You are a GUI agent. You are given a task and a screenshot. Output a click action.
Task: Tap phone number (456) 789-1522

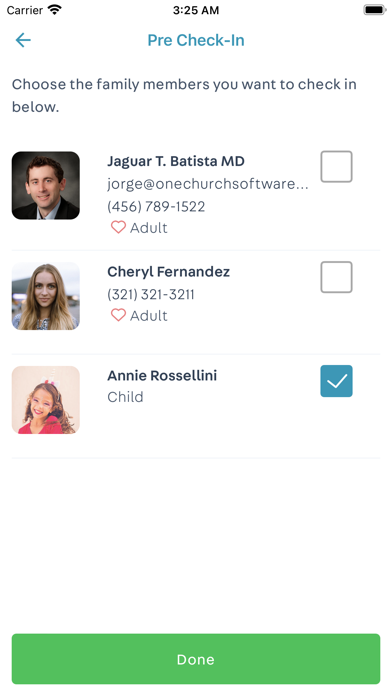[x=156, y=206]
